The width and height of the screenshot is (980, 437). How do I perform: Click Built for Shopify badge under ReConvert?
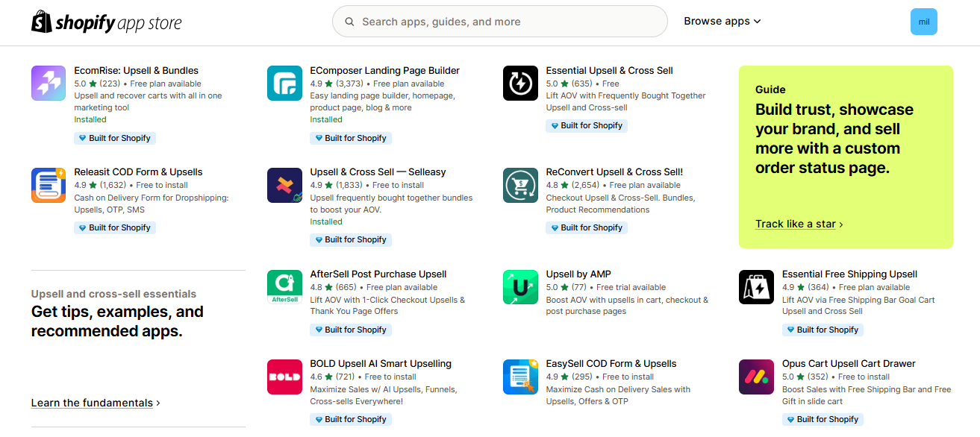click(587, 227)
